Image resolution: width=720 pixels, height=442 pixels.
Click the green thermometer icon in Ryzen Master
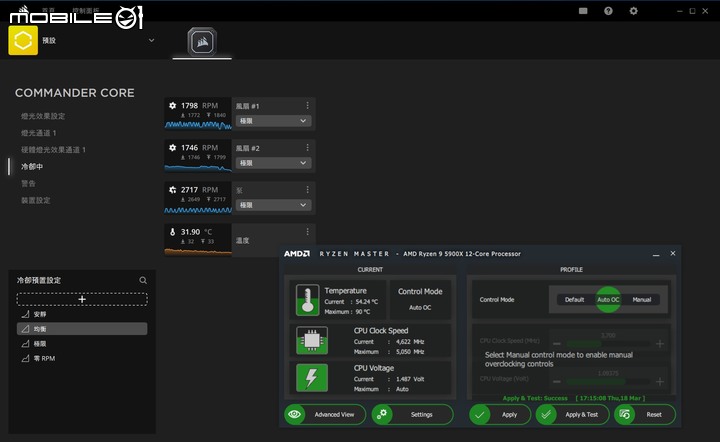click(x=308, y=300)
